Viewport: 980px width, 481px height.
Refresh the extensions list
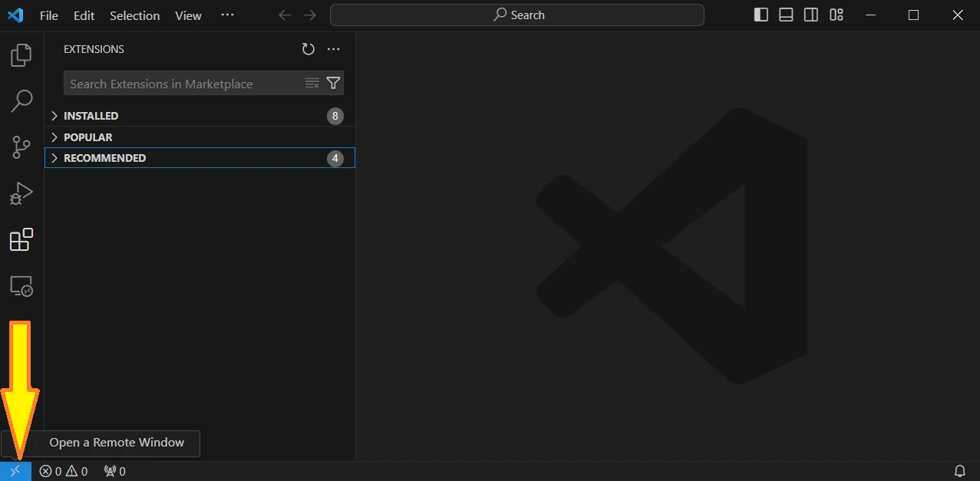coord(309,49)
